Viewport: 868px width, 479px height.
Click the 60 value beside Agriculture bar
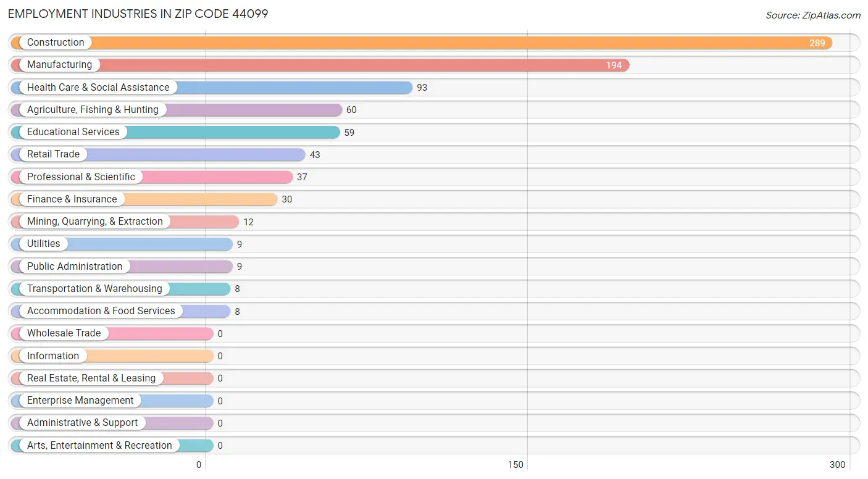[x=351, y=110]
